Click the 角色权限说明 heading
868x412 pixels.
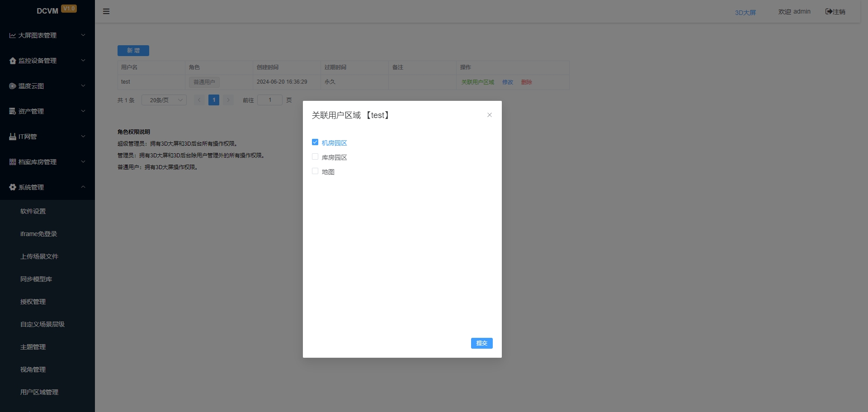pyautogui.click(x=134, y=132)
